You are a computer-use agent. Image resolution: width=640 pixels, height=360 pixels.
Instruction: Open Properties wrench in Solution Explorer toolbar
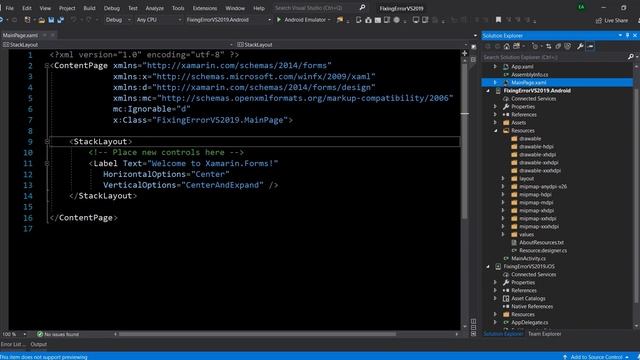tap(580, 47)
